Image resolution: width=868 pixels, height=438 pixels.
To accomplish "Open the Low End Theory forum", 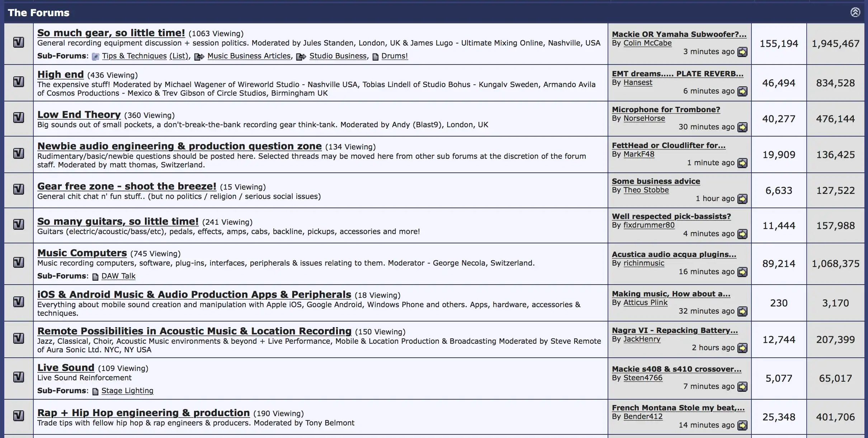I will [79, 115].
